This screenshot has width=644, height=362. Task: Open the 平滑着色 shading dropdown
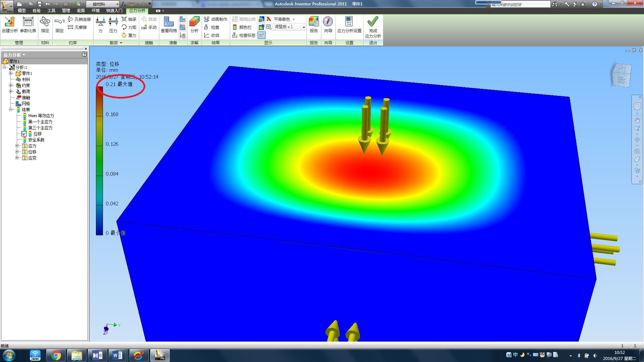tap(293, 19)
